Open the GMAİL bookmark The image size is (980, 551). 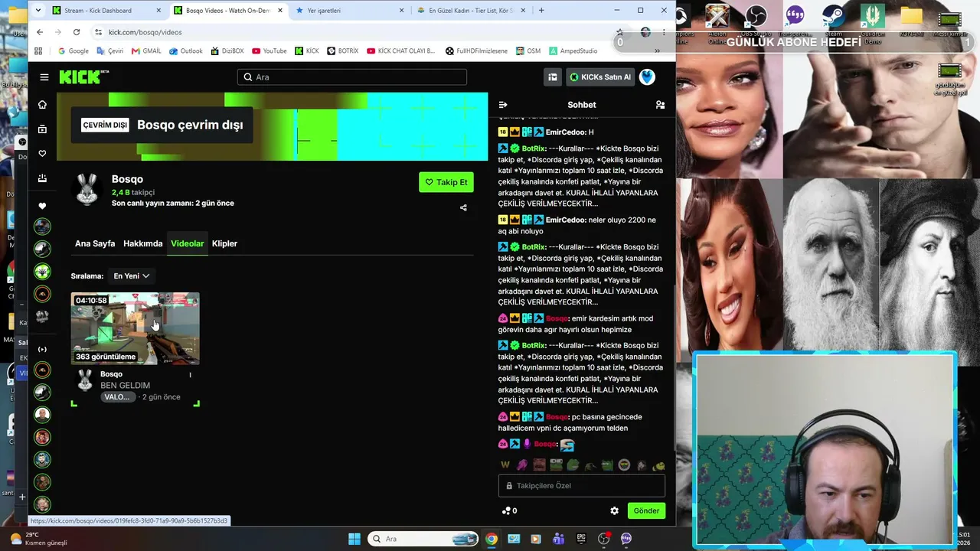(x=146, y=51)
